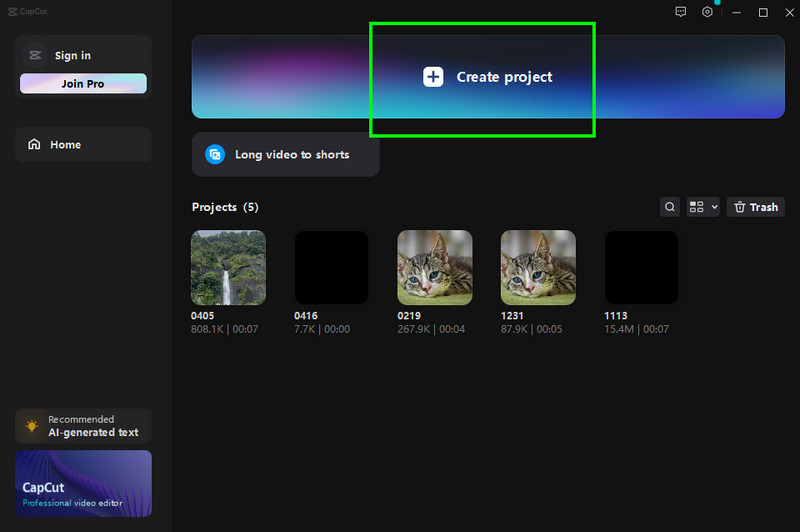Open project 1113 black thumbnail
This screenshot has width=800, height=532.
[x=641, y=267]
